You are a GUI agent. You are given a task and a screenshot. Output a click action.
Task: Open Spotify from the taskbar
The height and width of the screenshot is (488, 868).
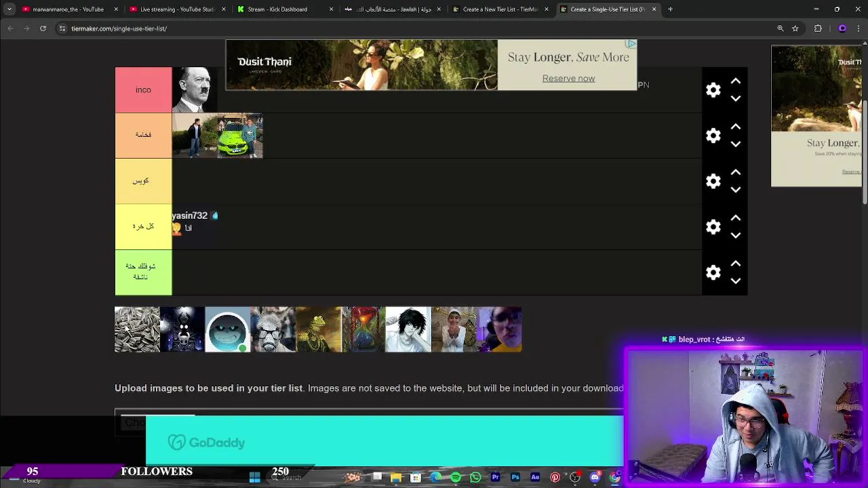[x=456, y=478]
